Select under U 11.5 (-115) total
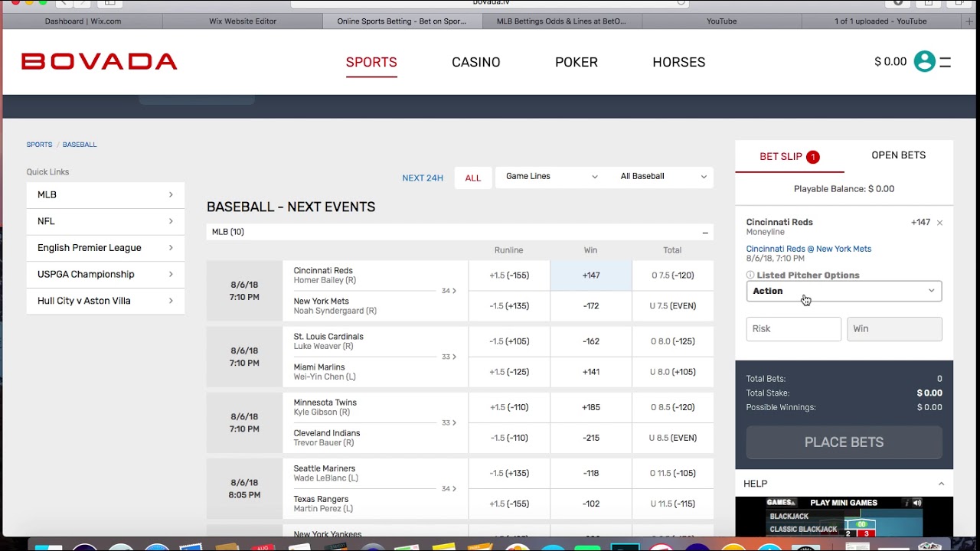980x551 pixels. point(673,504)
